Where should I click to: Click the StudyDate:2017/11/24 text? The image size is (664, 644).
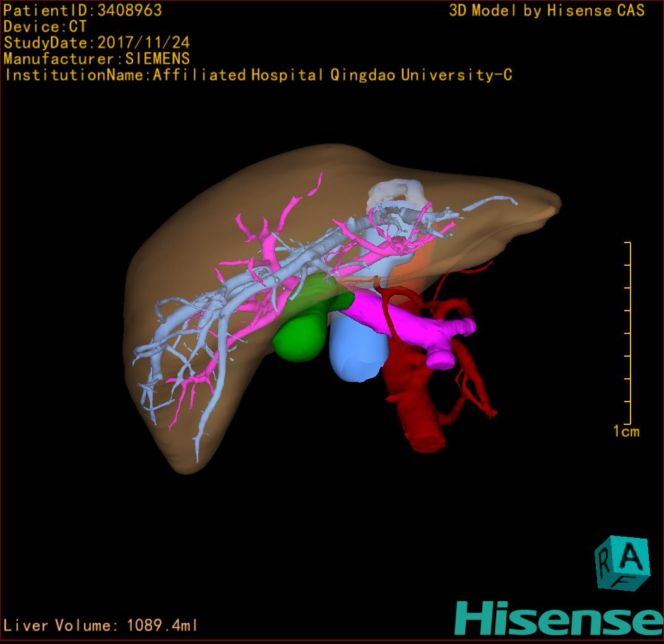(97, 43)
